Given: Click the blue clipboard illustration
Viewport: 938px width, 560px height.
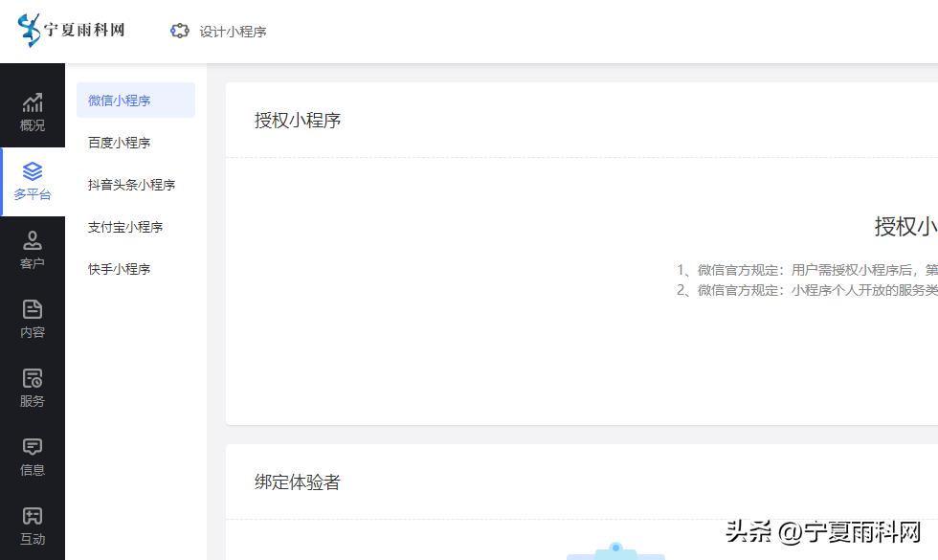Looking at the screenshot, I should pyautogui.click(x=616, y=553).
